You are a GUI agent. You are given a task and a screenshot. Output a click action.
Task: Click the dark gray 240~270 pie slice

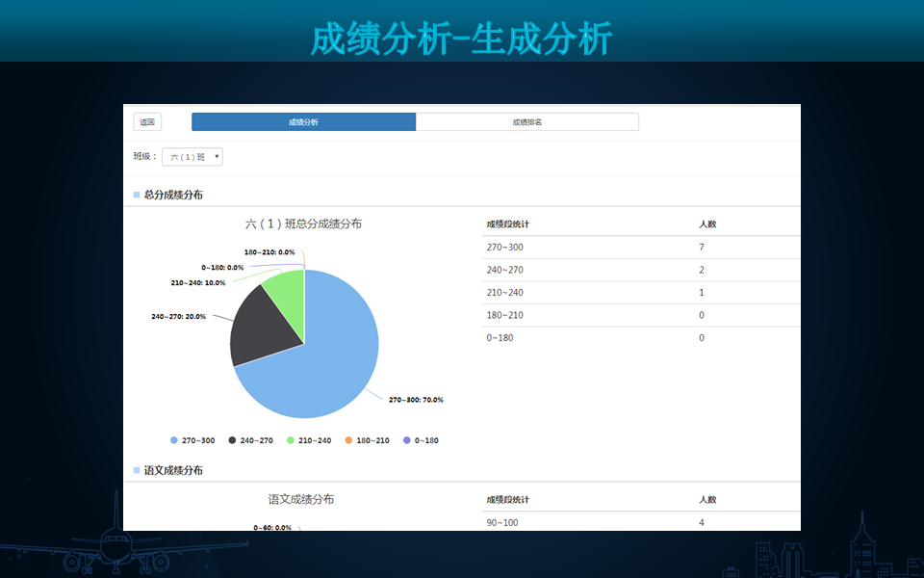pyautogui.click(x=262, y=330)
